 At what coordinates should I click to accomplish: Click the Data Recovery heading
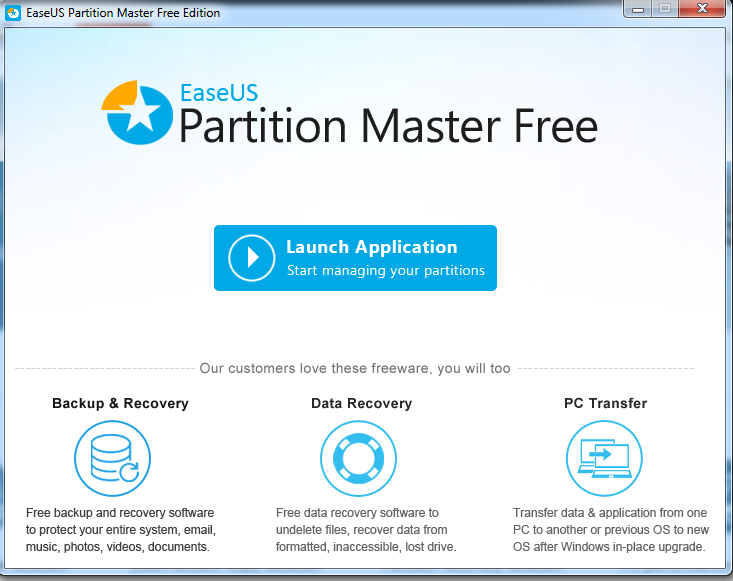coord(361,403)
